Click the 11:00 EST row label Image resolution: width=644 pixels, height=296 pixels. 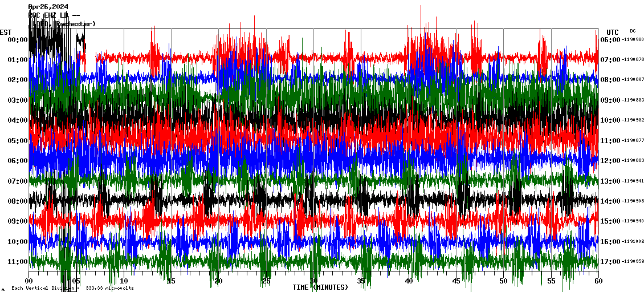(18, 261)
